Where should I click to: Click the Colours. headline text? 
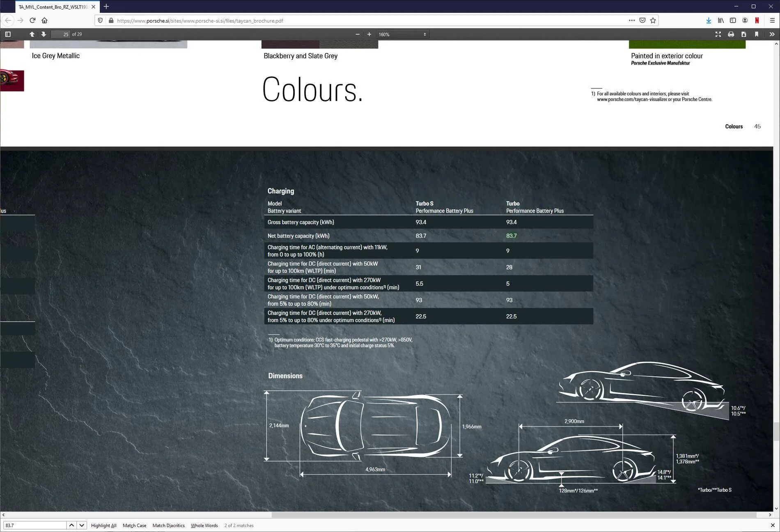(313, 89)
